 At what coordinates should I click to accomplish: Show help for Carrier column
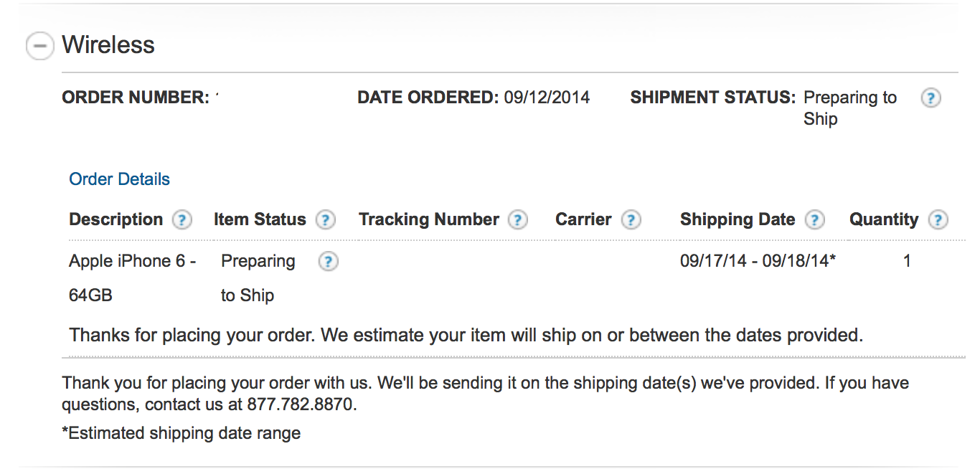[631, 219]
